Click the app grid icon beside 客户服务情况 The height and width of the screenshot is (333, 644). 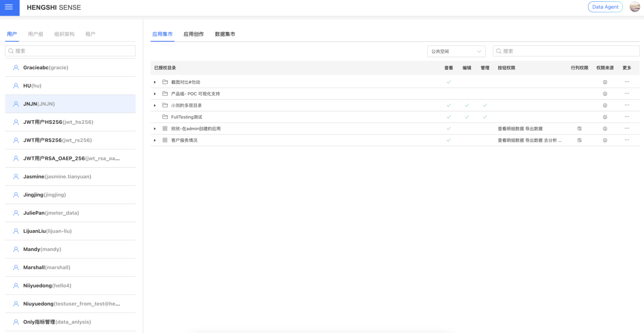(x=165, y=140)
